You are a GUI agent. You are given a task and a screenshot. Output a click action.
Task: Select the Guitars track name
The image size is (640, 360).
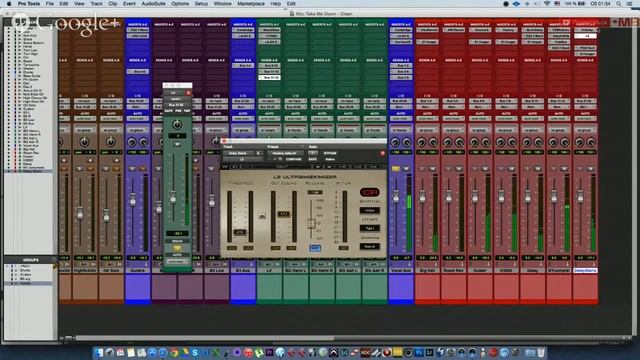(x=138, y=270)
